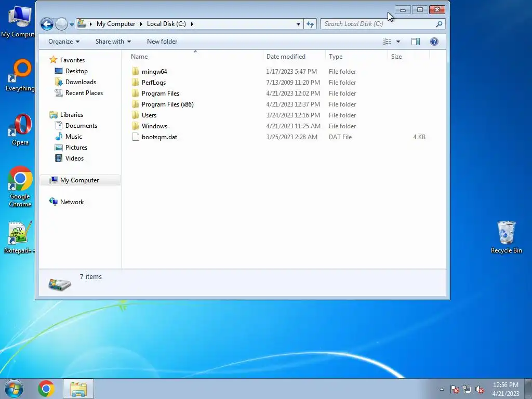The width and height of the screenshot is (532, 399).
Task: Click the taskbar clock showing 12:56 PM
Action: [506, 389]
